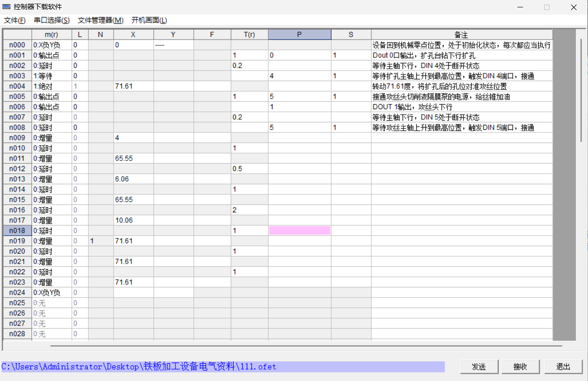Select row header n018

pyautogui.click(x=17, y=231)
